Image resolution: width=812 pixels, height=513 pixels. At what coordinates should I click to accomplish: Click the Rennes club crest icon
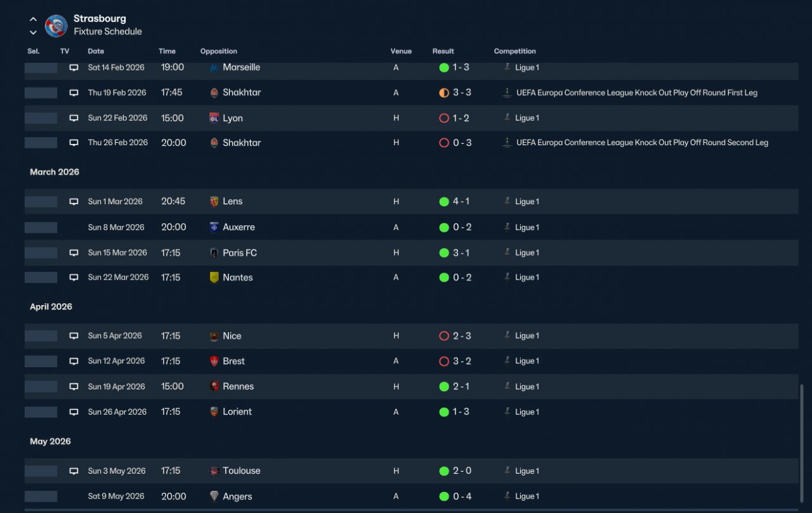pos(214,386)
